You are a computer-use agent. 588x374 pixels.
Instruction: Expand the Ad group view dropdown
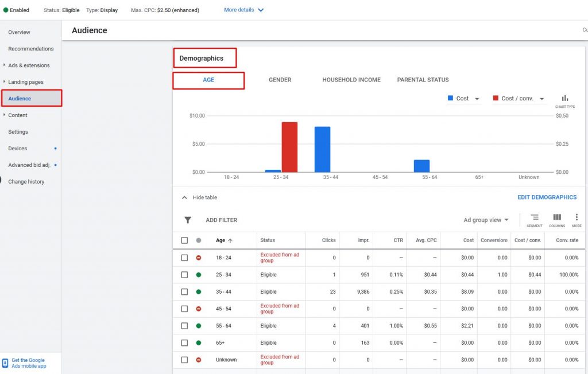pos(486,220)
